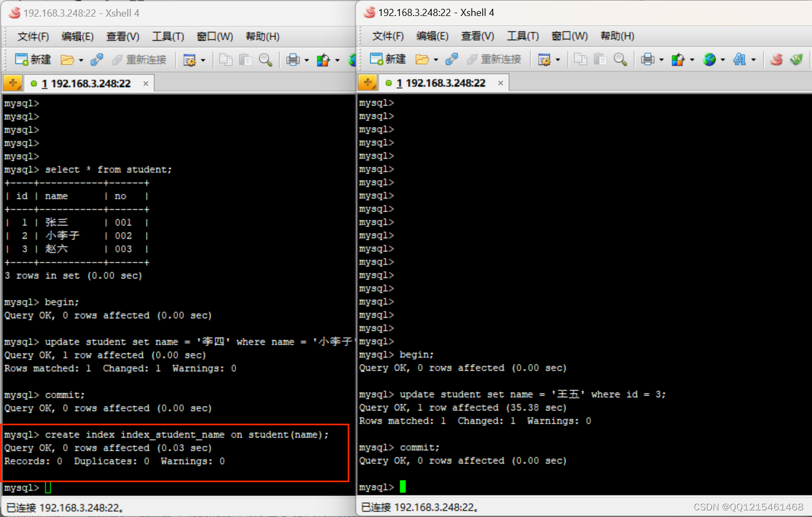Click the Paste icon in the right window toolbar

600,59
